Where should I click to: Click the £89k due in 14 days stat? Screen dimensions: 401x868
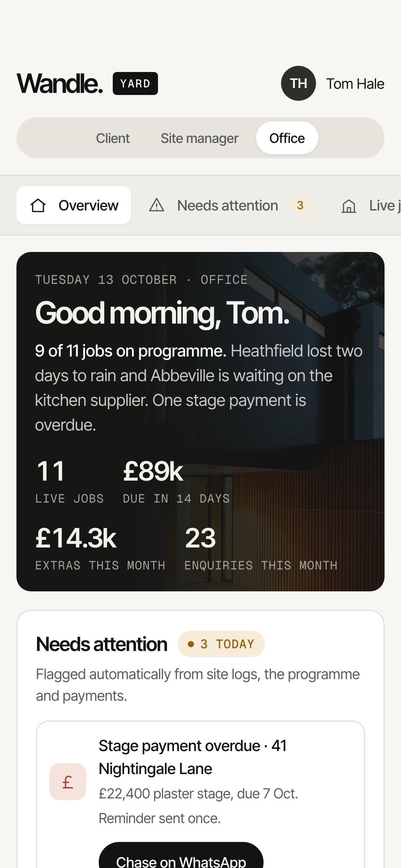tap(177, 481)
